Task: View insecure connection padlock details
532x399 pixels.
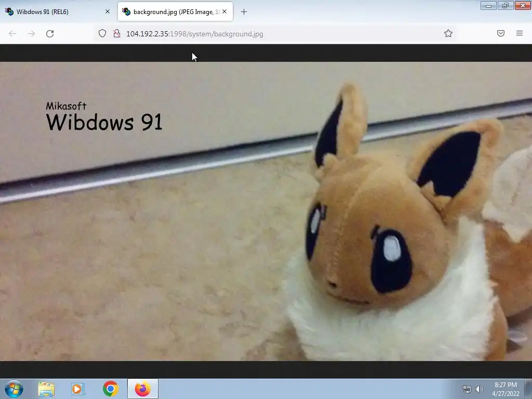Action: pos(117,33)
